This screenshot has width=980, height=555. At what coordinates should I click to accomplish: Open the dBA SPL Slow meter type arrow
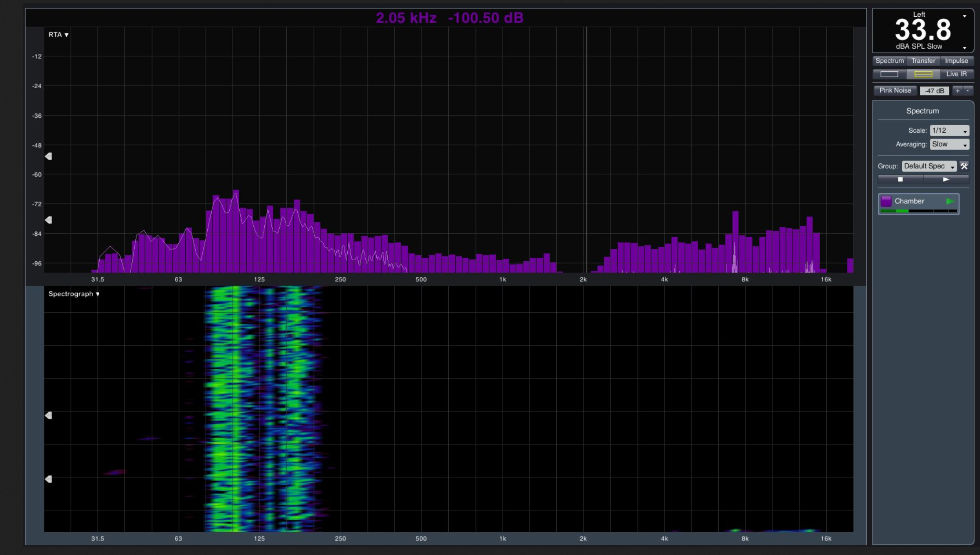[x=965, y=47]
